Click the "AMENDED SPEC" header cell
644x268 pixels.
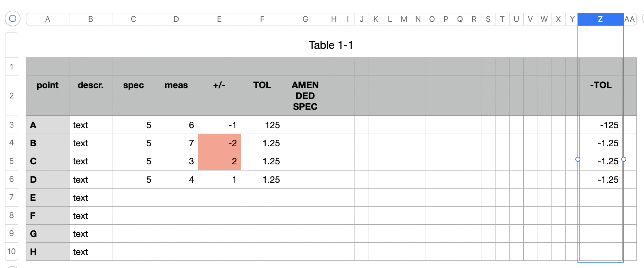pyautogui.click(x=305, y=96)
